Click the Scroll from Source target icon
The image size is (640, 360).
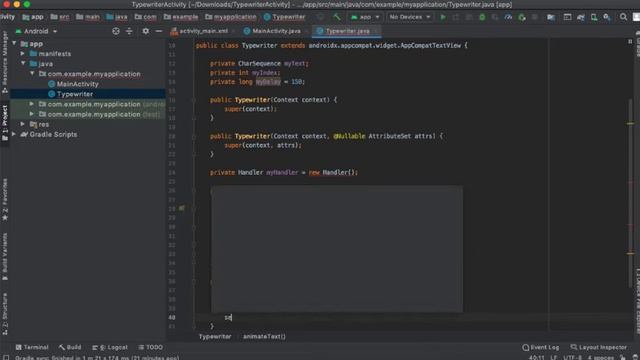(116, 31)
